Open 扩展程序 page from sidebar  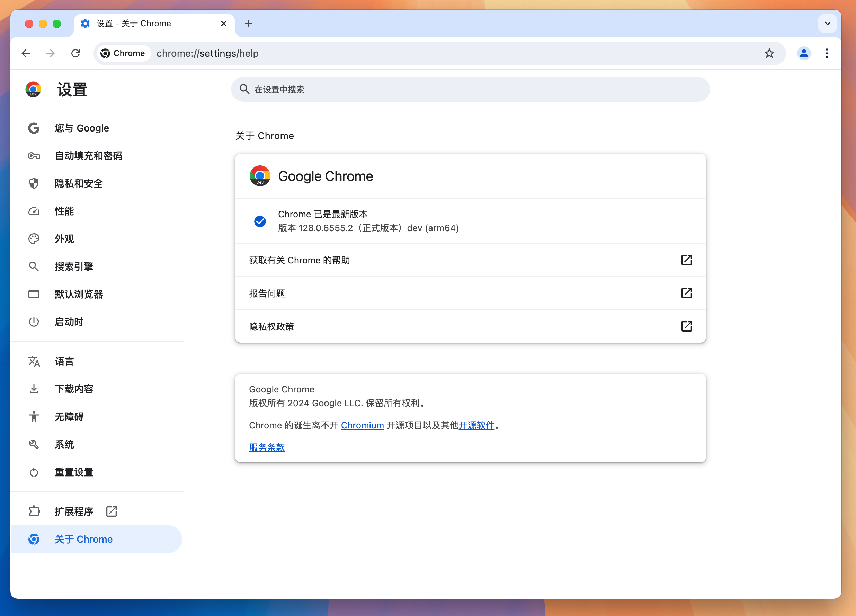96,511
